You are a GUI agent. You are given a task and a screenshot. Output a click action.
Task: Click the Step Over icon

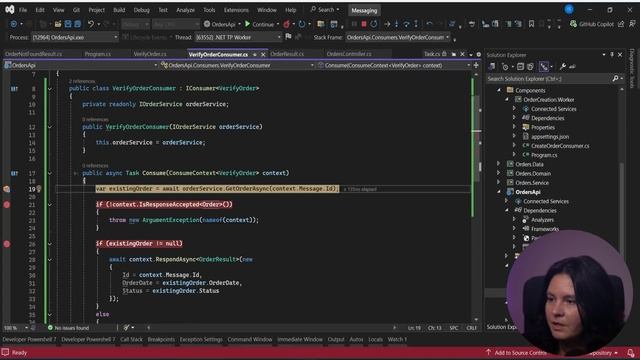click(406, 24)
